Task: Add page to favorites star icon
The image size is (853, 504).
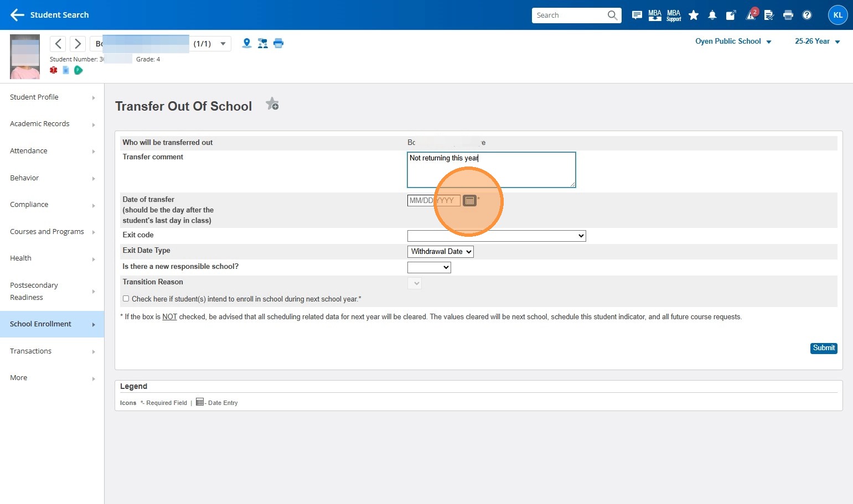Action: tap(272, 104)
